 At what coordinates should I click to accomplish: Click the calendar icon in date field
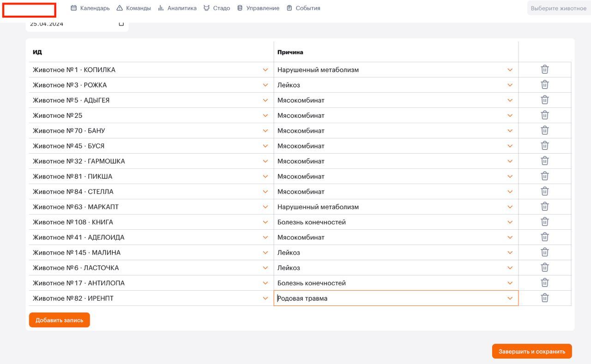click(121, 24)
